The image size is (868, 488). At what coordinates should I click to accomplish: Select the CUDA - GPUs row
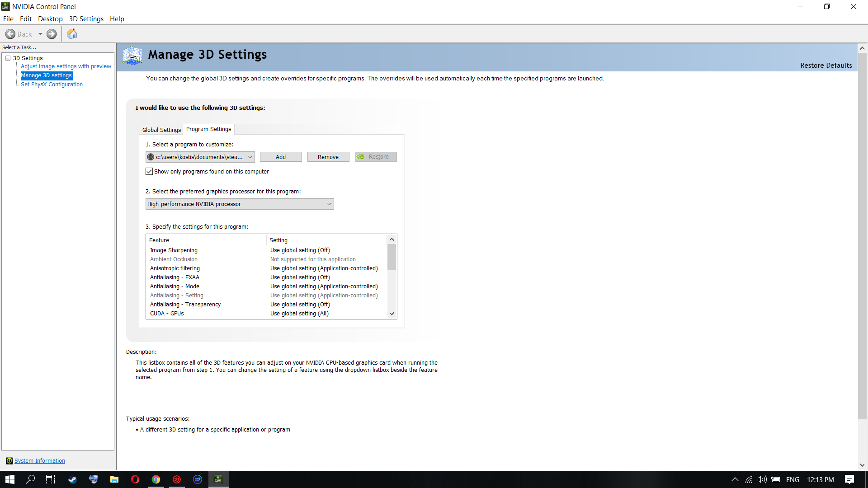point(267,314)
